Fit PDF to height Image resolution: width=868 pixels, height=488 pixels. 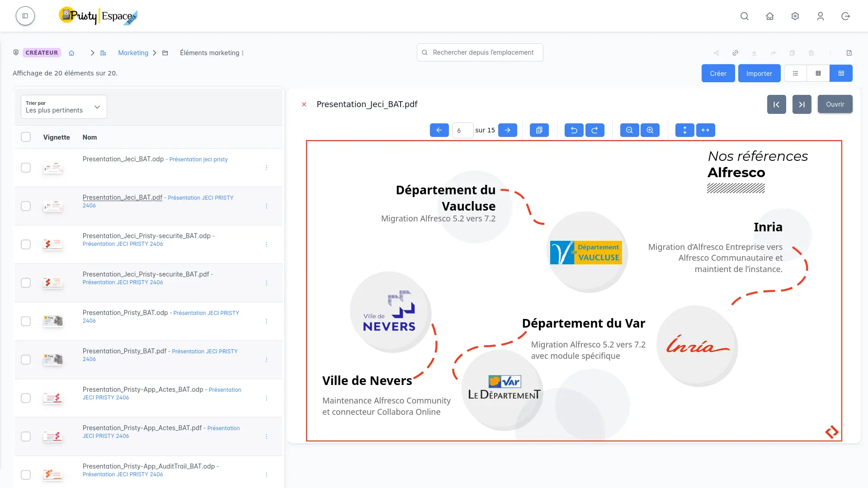685,130
